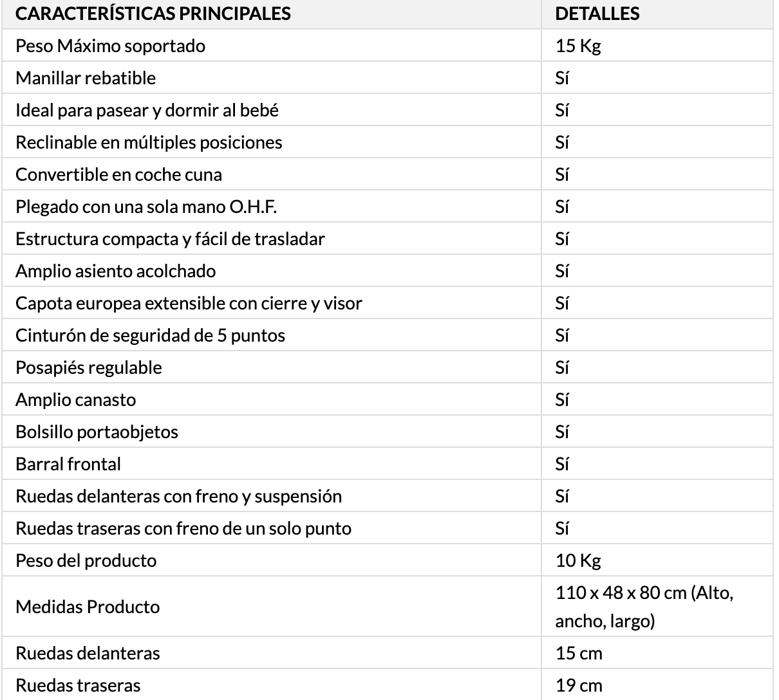
Task: Select the Manillar rebatible feature cell
Action: coord(86,78)
